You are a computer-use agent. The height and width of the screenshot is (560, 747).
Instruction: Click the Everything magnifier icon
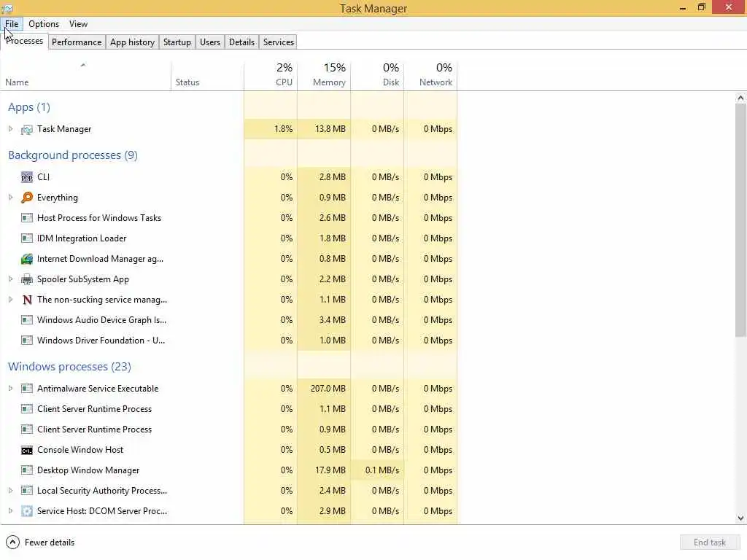point(27,198)
